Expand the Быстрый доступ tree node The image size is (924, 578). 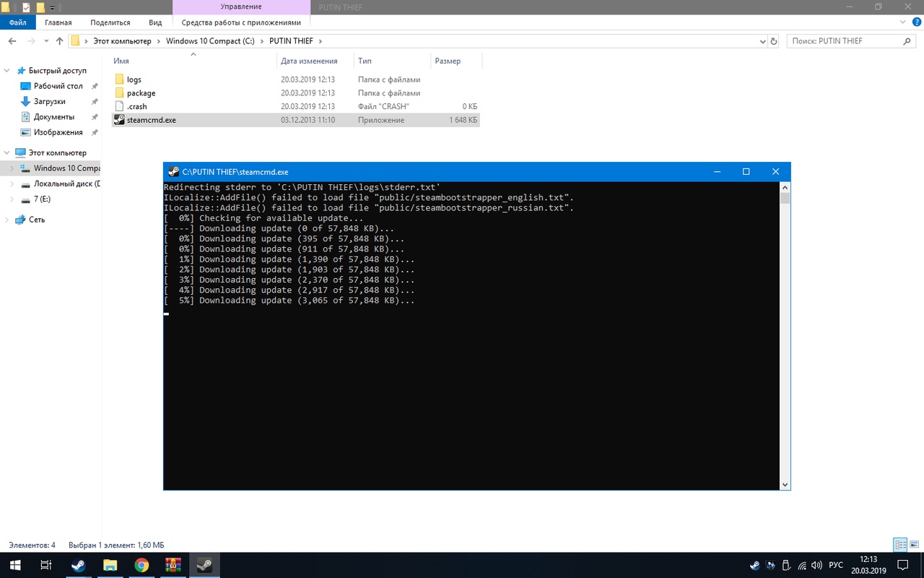[x=7, y=71]
